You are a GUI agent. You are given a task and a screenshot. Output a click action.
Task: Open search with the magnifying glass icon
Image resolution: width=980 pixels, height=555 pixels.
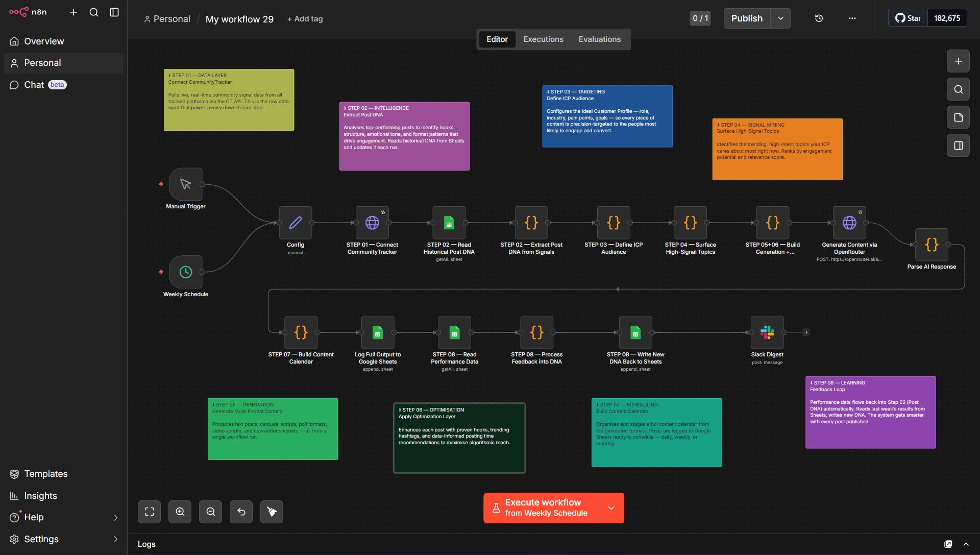94,12
